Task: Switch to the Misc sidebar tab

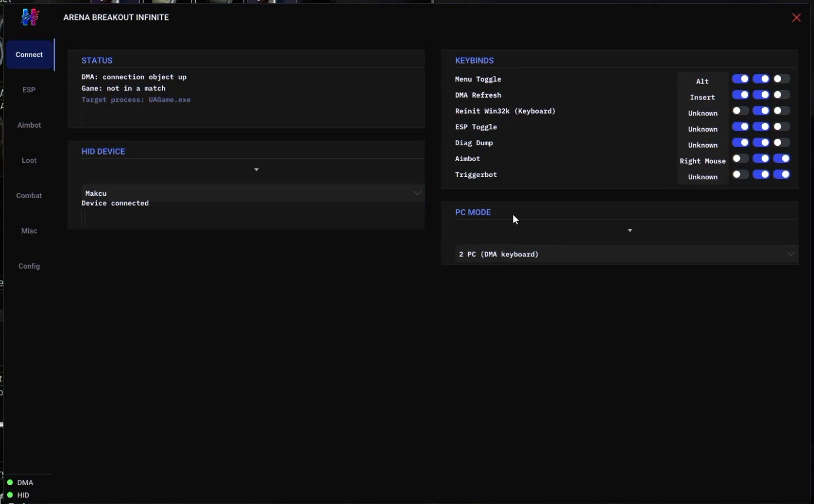Action: click(29, 231)
